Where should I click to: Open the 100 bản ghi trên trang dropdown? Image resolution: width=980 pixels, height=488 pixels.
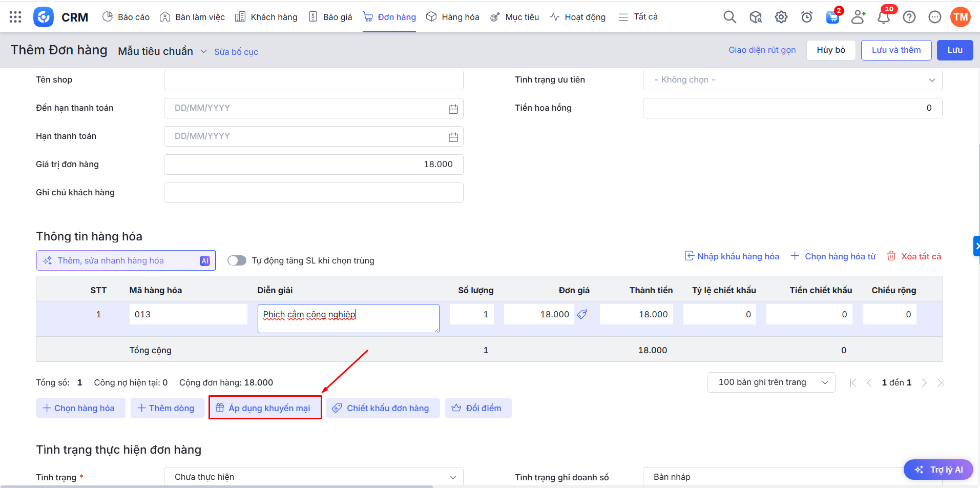click(771, 382)
